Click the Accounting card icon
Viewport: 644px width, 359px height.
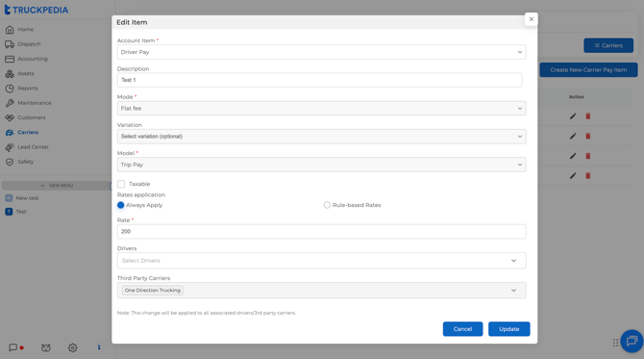tap(10, 59)
